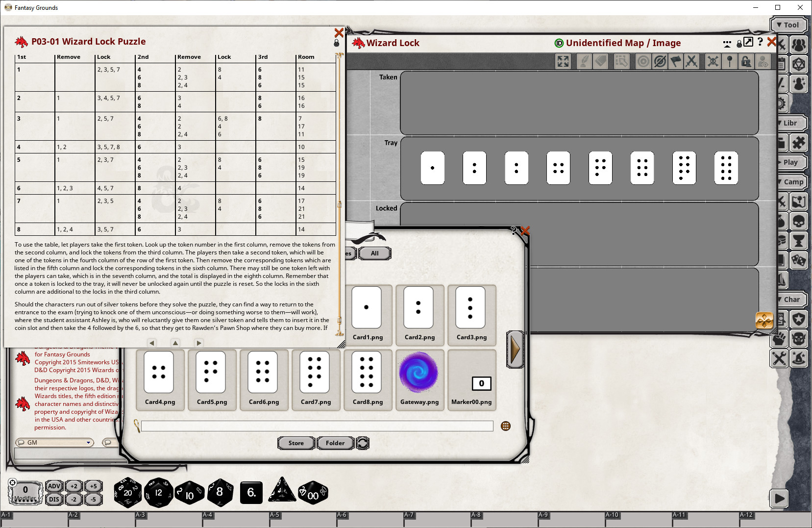This screenshot has width=812, height=528.
Task: Open the GM speaker dropdown in chat
Action: tap(54, 442)
